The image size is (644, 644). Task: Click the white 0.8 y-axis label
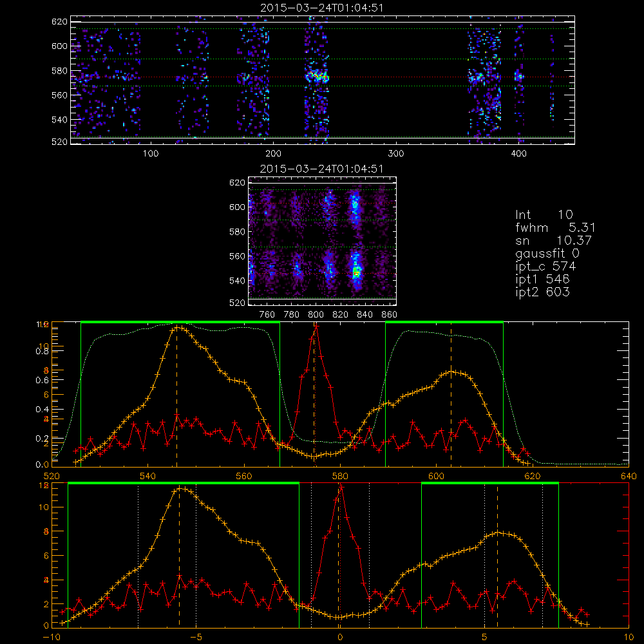(43, 352)
